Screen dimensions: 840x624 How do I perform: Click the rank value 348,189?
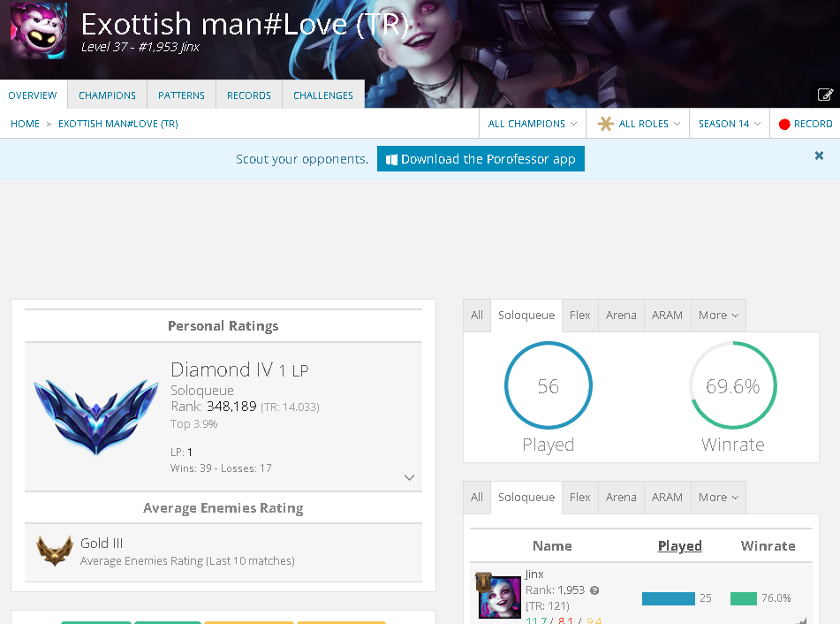click(231, 407)
